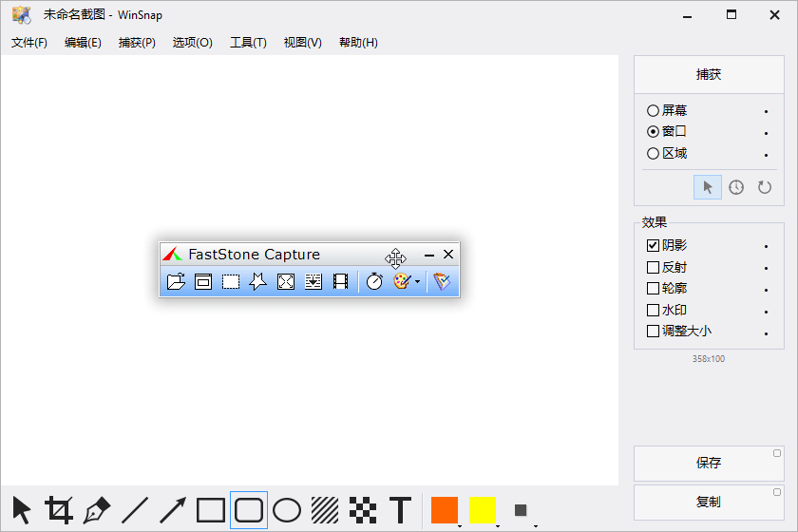This screenshot has width=798, height=532.
Task: Open the line width square dropdown
Action: (521, 510)
